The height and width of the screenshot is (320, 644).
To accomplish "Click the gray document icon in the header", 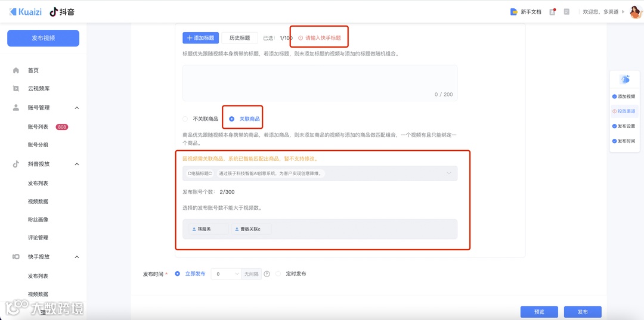I will (x=567, y=12).
